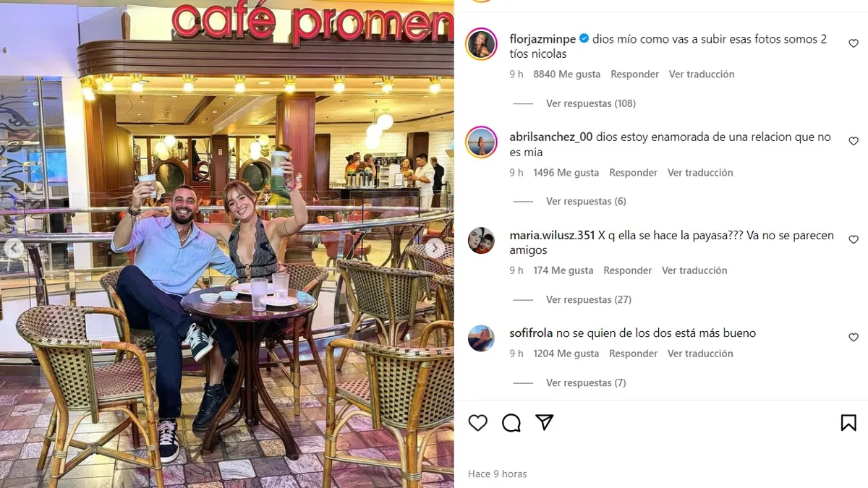Reply to maria.wilusz.351's comment
This screenshot has height=488, width=868.
pyautogui.click(x=628, y=270)
